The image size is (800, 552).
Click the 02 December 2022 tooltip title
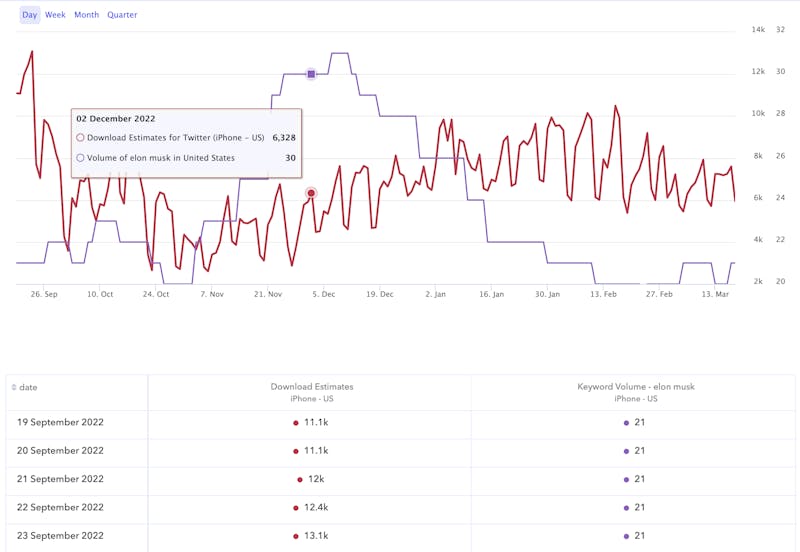(116, 119)
